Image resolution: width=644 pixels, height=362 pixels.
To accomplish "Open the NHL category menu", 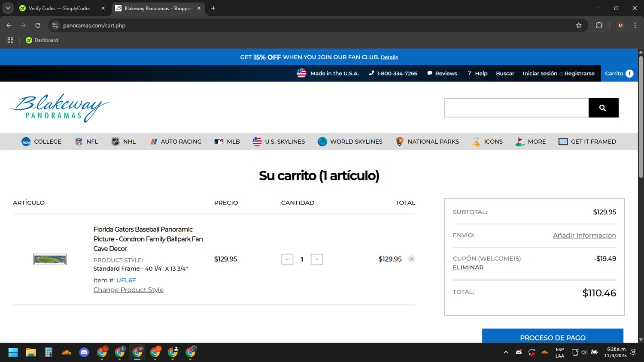I will [123, 142].
